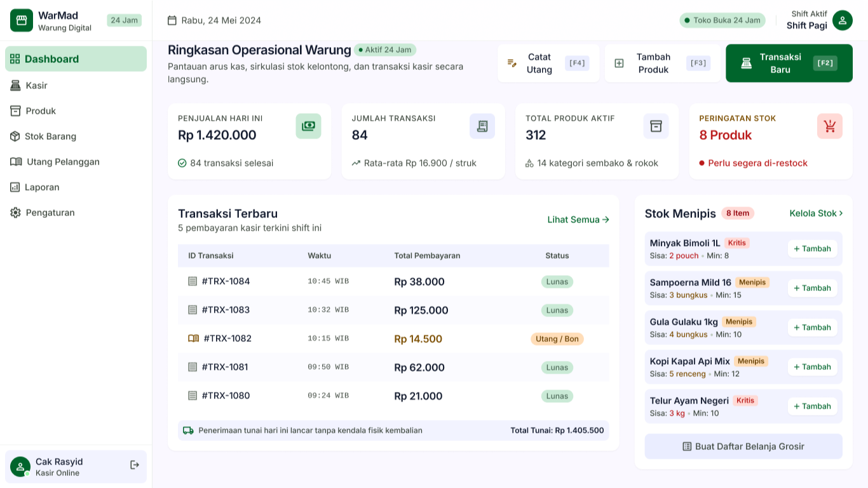Navigate to Stok Barang

pos(76,136)
